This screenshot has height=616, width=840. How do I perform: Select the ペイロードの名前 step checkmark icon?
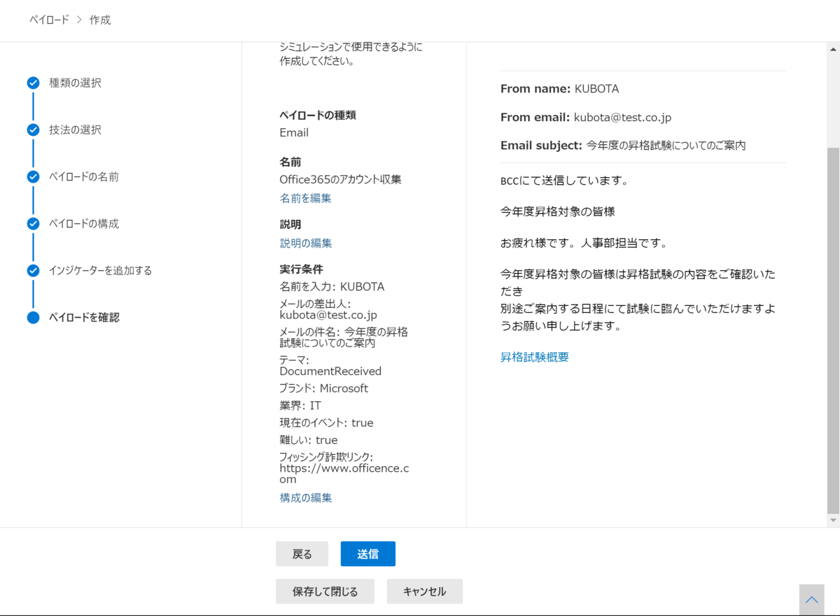33,176
